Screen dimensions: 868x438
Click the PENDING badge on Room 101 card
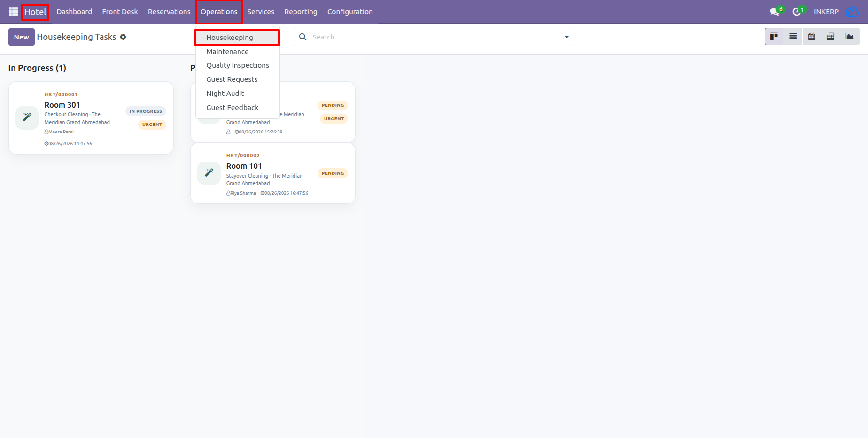coord(333,173)
